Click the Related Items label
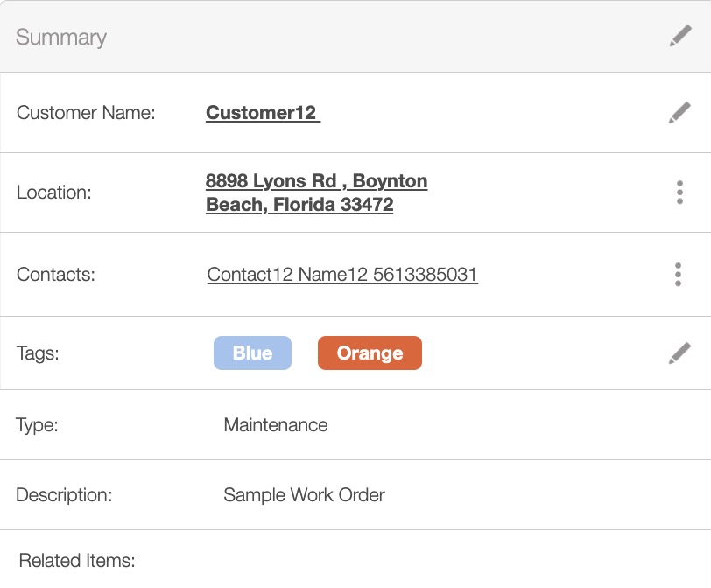The width and height of the screenshot is (711, 588). (77, 561)
